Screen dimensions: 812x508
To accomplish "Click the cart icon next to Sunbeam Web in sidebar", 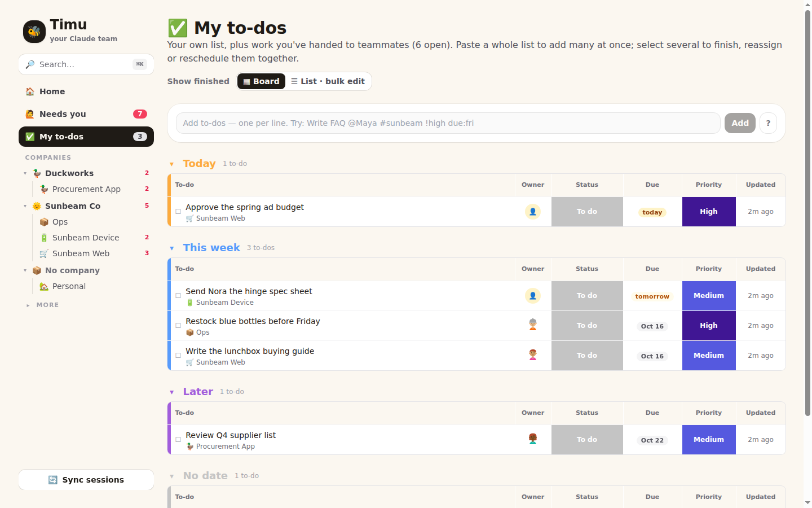I will [x=44, y=253].
